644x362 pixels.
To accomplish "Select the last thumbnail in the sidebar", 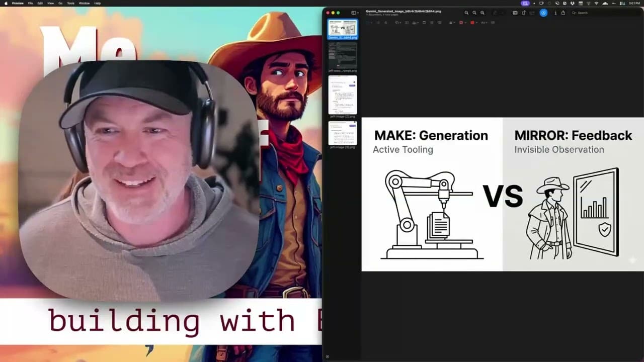I will coord(343,133).
